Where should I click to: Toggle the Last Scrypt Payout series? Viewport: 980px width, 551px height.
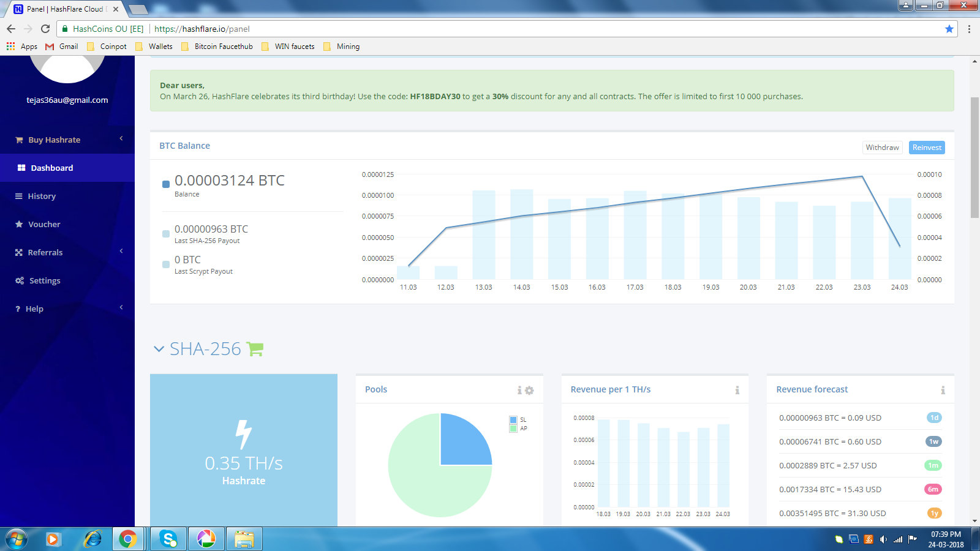point(165,264)
